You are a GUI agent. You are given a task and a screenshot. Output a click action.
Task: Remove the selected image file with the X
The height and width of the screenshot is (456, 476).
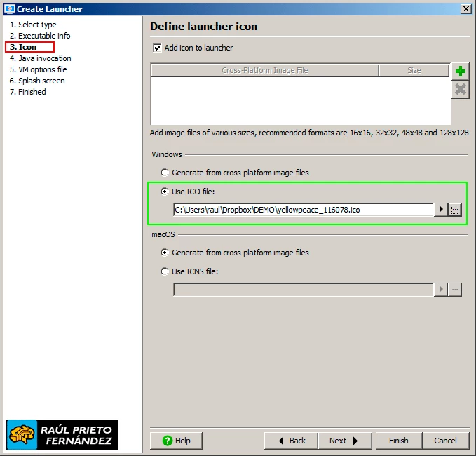(x=460, y=90)
